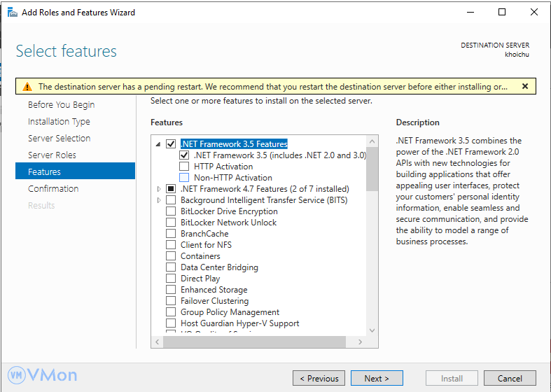
Task: Check the Background Intelligent Transfer Service checkbox
Action: (171, 200)
